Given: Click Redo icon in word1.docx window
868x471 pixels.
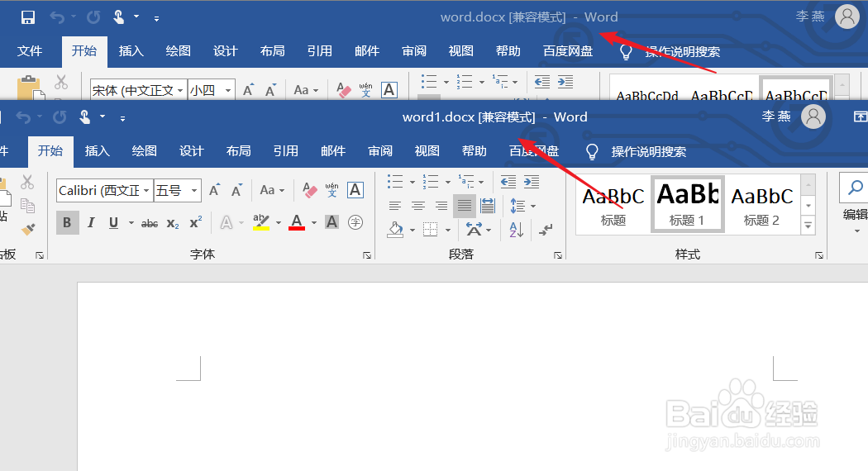Looking at the screenshot, I should (x=60, y=117).
